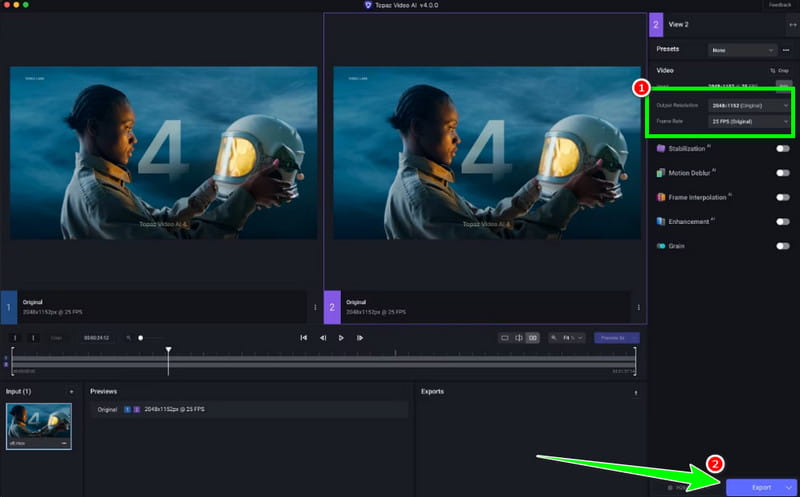This screenshot has width=800, height=497.
Task: Click the Feedback link in title bar
Action: (780, 5)
